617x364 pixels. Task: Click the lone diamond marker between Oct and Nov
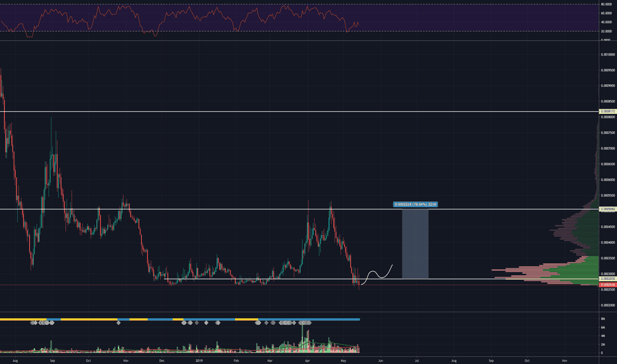click(119, 323)
